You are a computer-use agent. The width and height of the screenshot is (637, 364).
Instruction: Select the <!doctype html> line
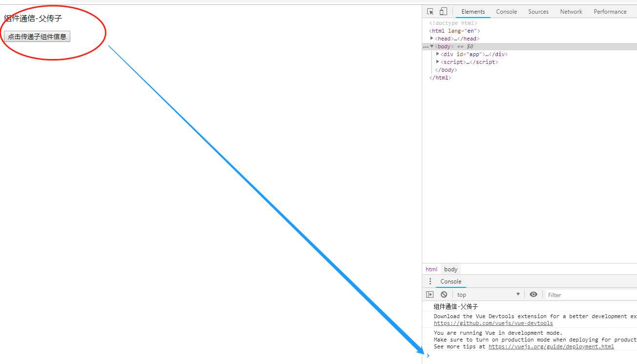453,23
